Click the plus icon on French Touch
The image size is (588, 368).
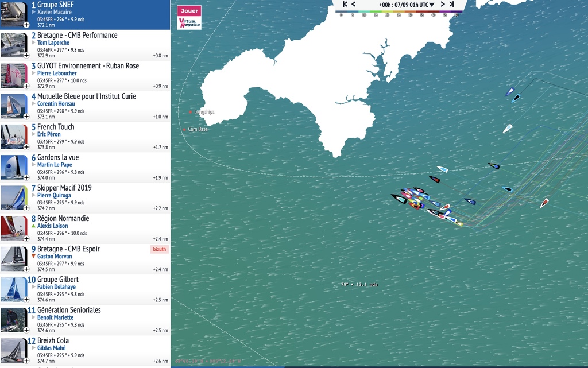(x=26, y=147)
